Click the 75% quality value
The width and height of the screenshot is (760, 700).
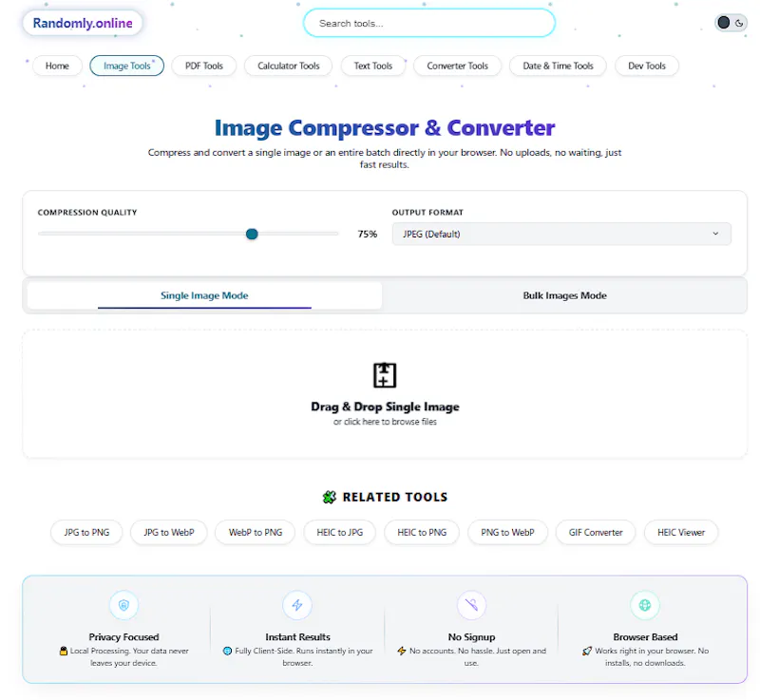368,234
